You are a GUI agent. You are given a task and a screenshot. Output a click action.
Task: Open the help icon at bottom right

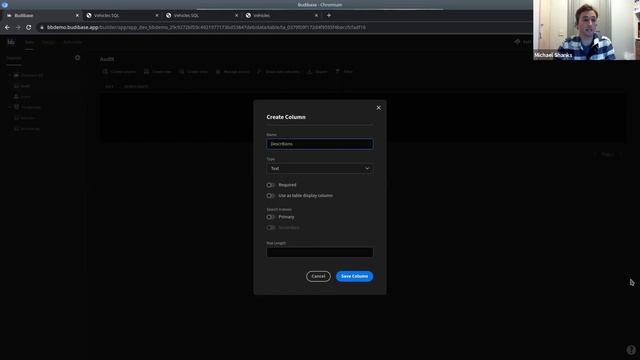pyautogui.click(x=631, y=350)
